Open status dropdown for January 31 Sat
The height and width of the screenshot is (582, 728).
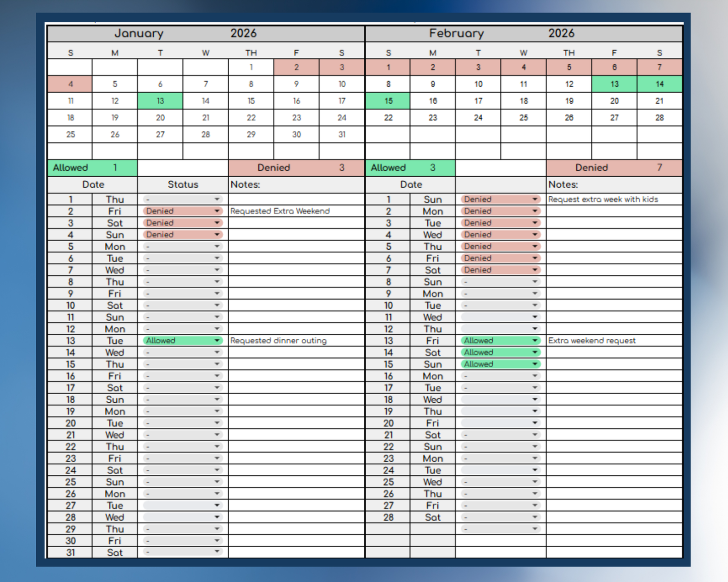(x=183, y=552)
